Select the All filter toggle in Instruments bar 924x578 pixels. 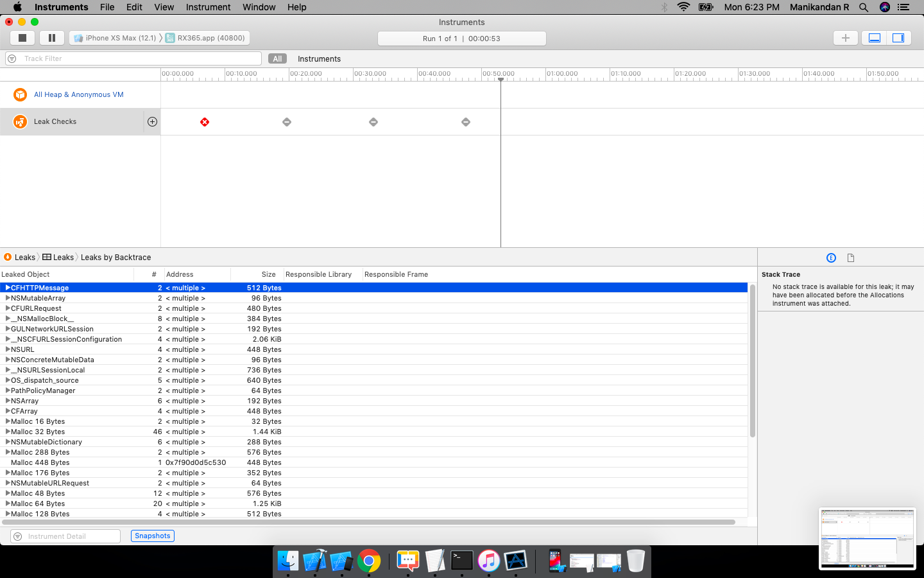277,58
